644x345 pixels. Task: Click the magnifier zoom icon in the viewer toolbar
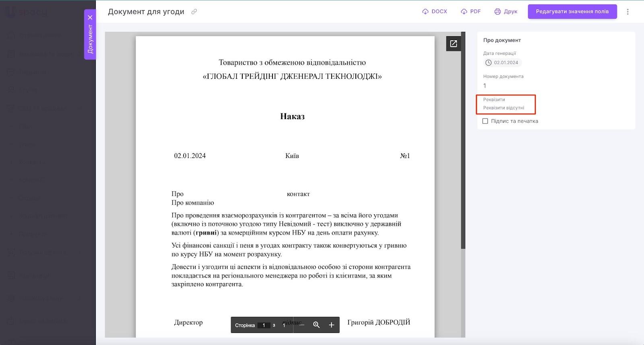[x=316, y=325]
